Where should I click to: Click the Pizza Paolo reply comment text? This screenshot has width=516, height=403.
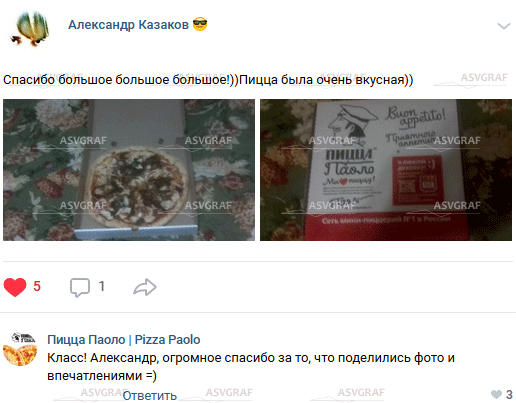[251, 367]
